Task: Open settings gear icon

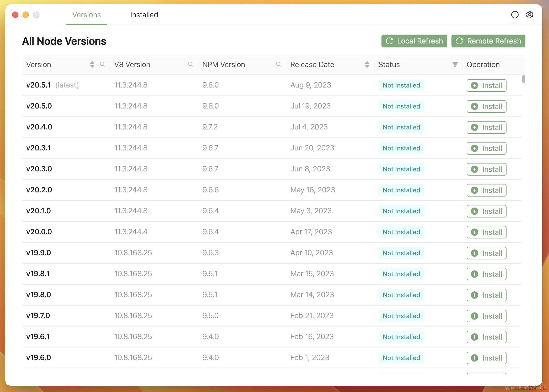Action: click(529, 15)
